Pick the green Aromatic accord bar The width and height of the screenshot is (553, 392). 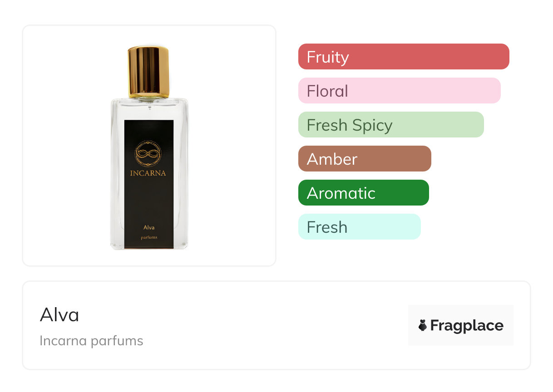[x=363, y=193]
